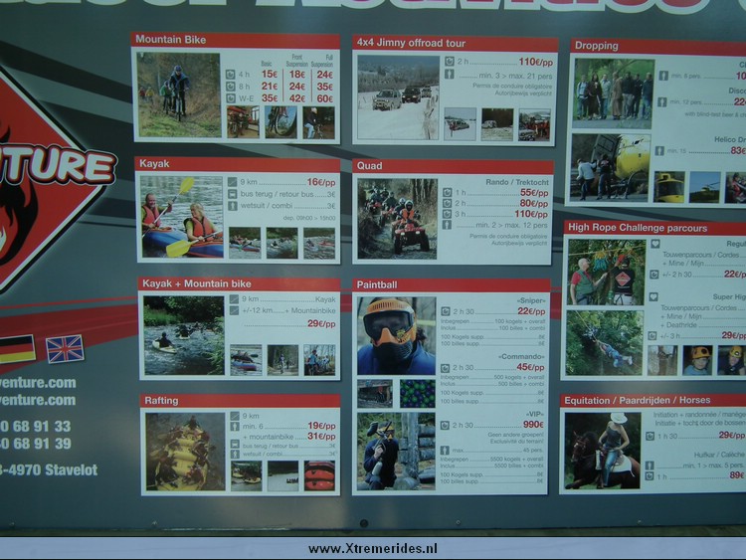Click the Rando / Trektocht label

click(517, 182)
